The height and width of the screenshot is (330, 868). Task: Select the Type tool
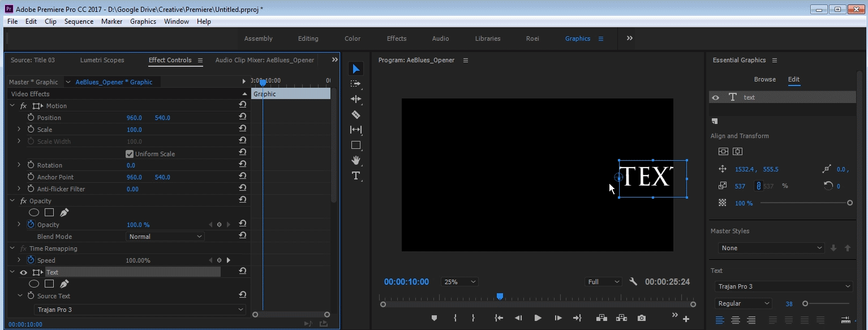pyautogui.click(x=356, y=175)
